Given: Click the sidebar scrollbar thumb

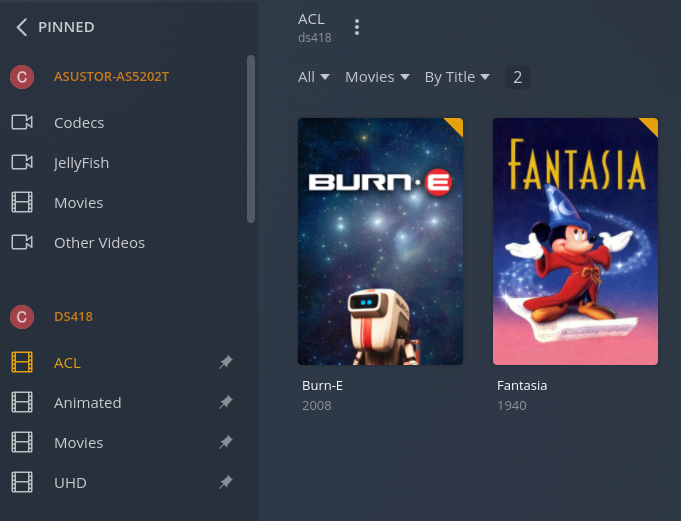Looking at the screenshot, I should coord(251,139).
